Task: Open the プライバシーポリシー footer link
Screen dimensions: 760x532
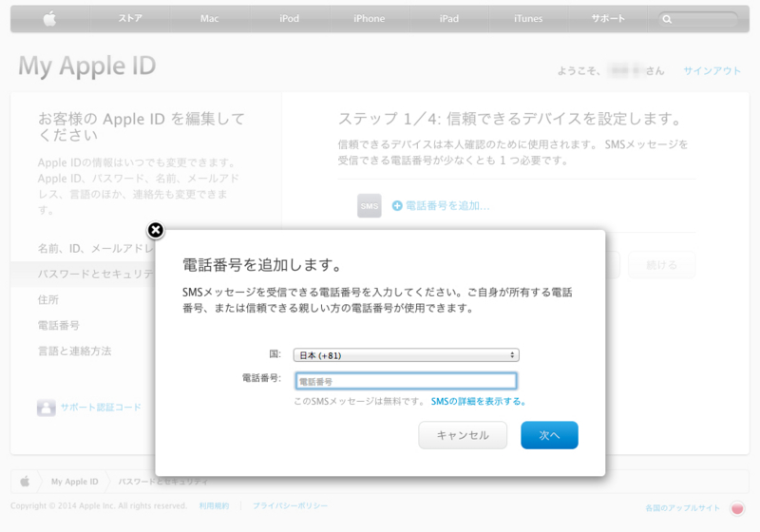Action: tap(291, 505)
